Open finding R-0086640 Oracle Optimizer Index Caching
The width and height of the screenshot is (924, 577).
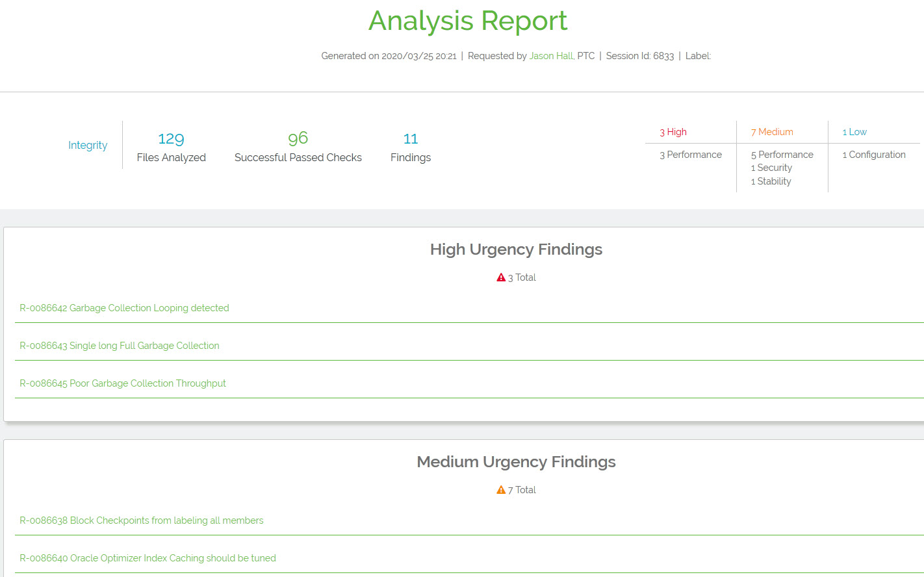(148, 558)
